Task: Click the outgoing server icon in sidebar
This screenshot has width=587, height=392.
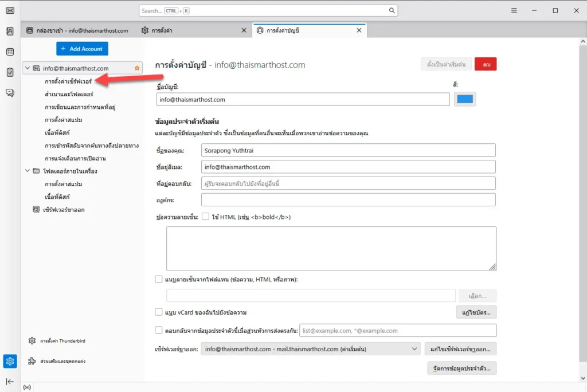Action: pyautogui.click(x=36, y=210)
